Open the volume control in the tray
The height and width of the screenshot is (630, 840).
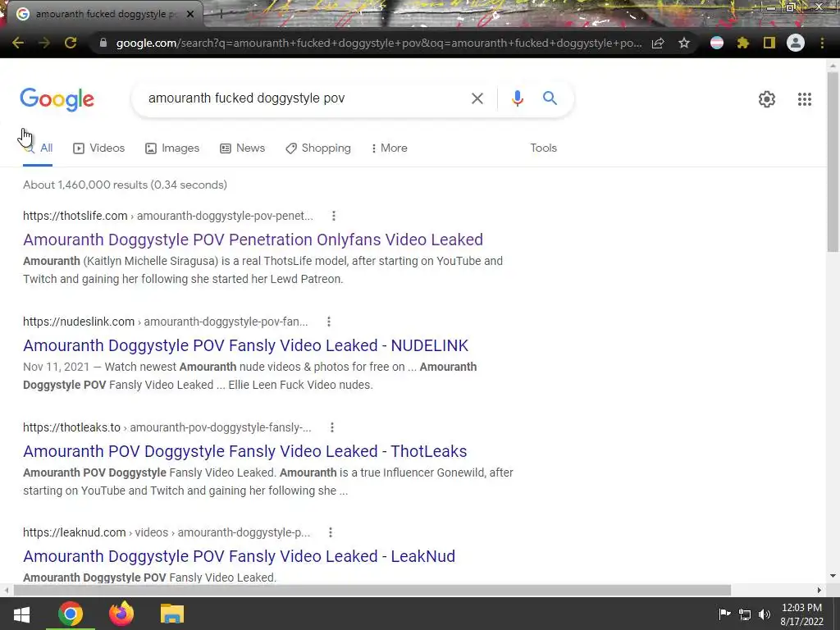tap(765, 614)
